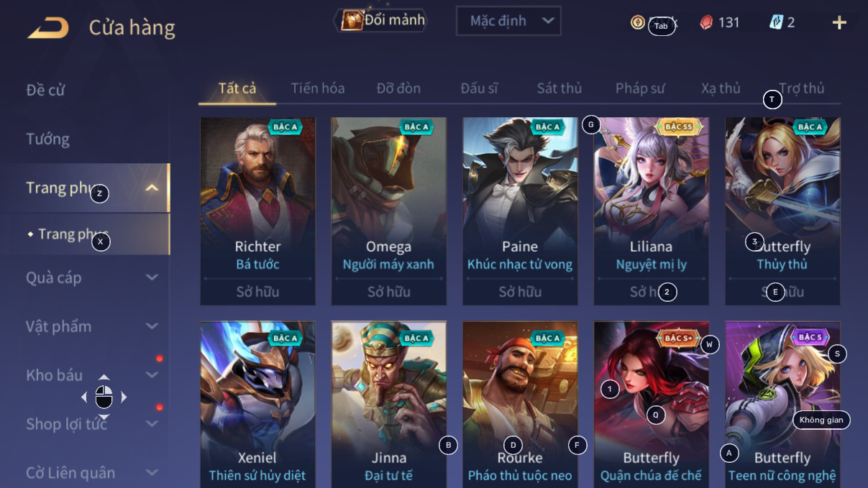Viewport: 868px width, 488px height.
Task: Click the back arrow icon beside Cửa hàng
Action: click(48, 28)
